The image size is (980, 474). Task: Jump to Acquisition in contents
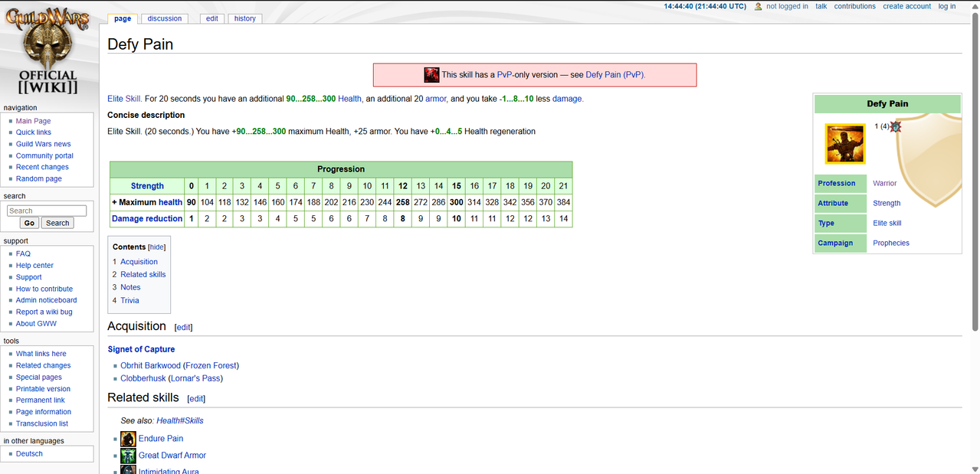pos(139,262)
